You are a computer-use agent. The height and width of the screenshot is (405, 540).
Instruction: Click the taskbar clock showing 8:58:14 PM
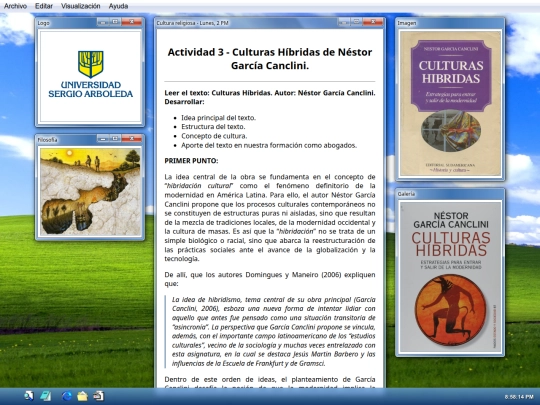[x=519, y=397]
